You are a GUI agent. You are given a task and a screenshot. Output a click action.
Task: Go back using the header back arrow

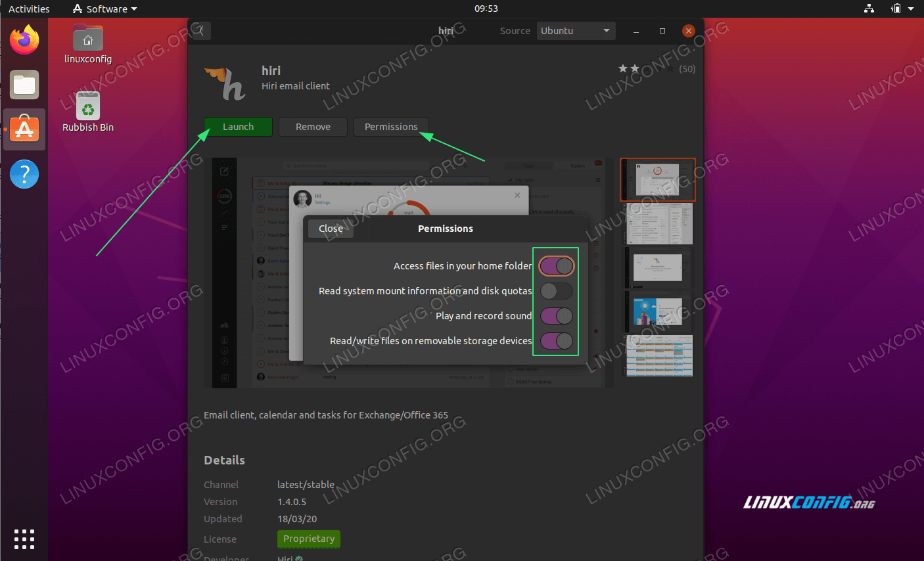point(201,30)
